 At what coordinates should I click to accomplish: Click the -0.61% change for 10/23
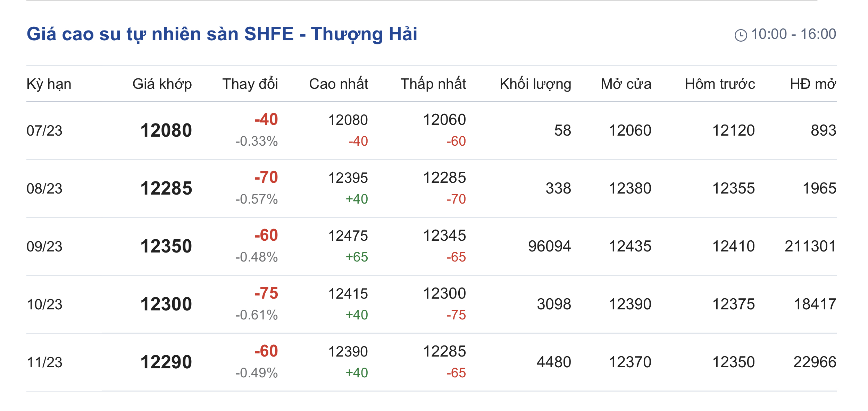[x=256, y=315]
